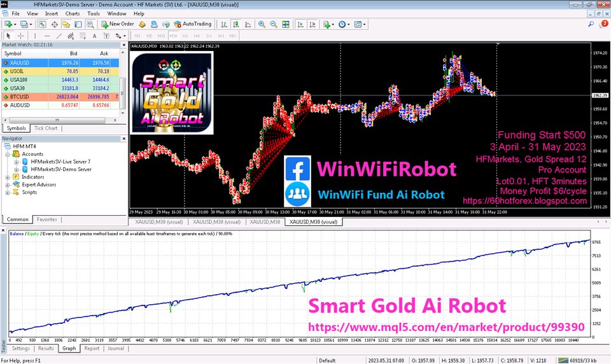Image resolution: width=611 pixels, height=364 pixels.
Task: Open the Profiles dropdown arrow
Action: click(x=31, y=25)
